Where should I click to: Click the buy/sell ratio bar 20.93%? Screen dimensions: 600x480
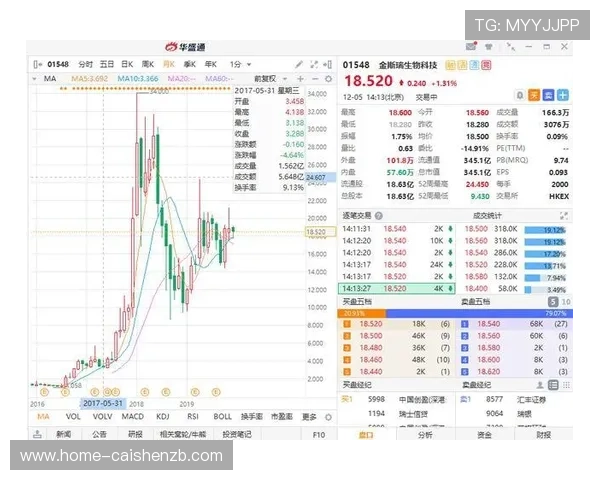pos(362,313)
